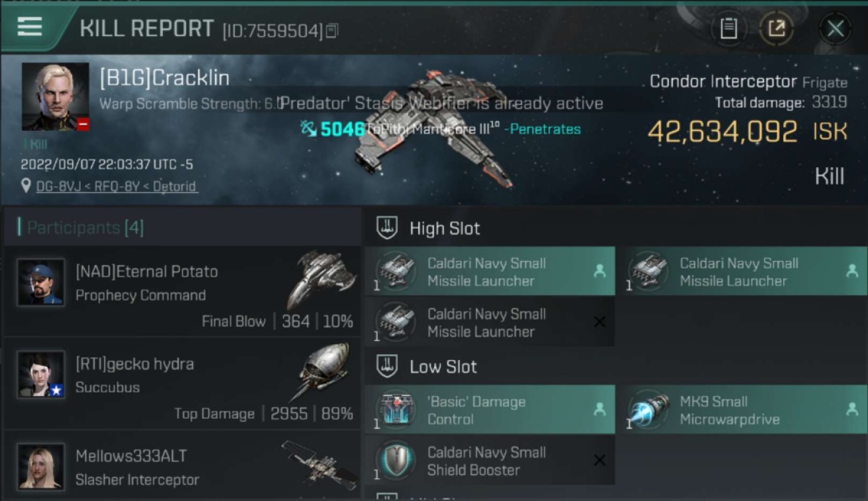Click the Slasher Interceptor ship icon
This screenshot has width=868, height=501.
319,464
